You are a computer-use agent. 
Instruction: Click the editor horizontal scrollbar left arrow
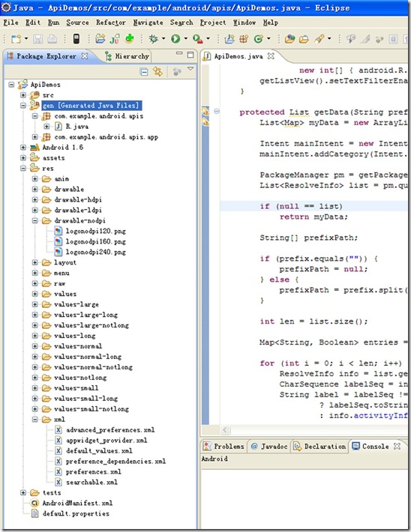pos(224,430)
